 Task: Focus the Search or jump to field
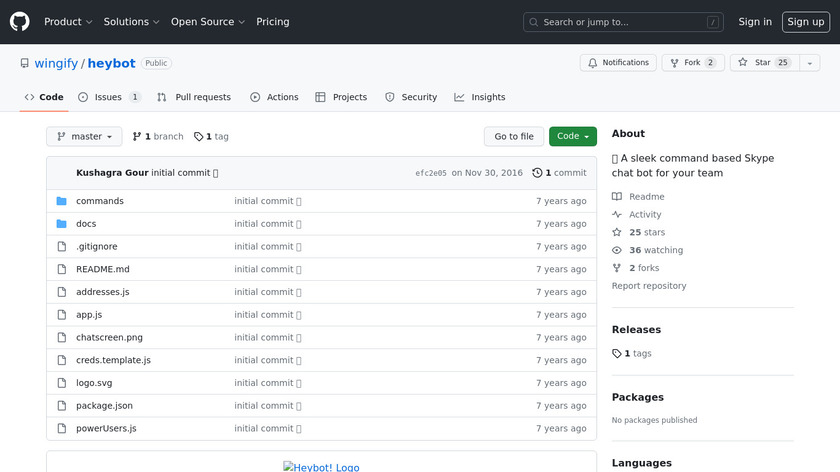pyautogui.click(x=623, y=22)
